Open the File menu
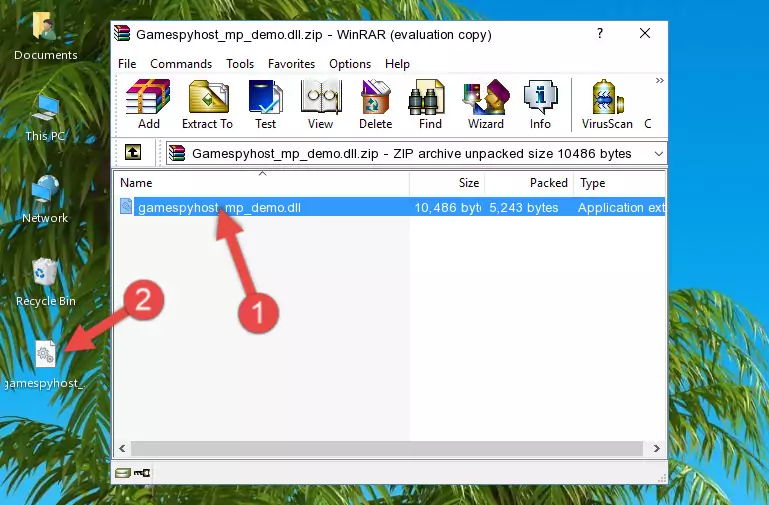This screenshot has height=505, width=769. coord(127,64)
